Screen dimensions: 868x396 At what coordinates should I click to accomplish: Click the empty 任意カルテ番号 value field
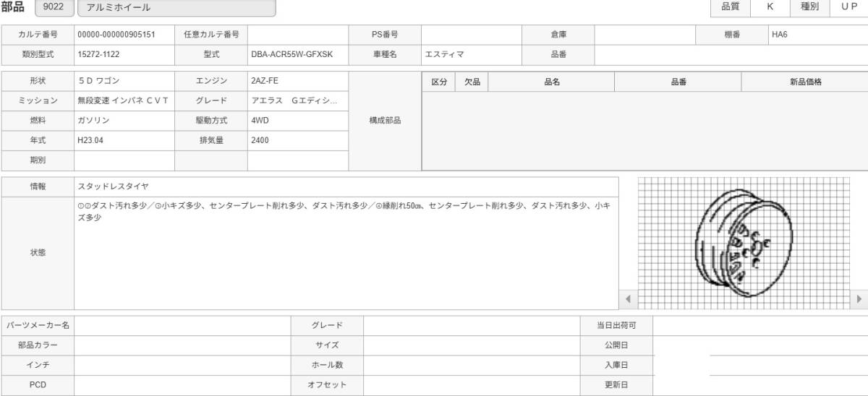tap(298, 35)
